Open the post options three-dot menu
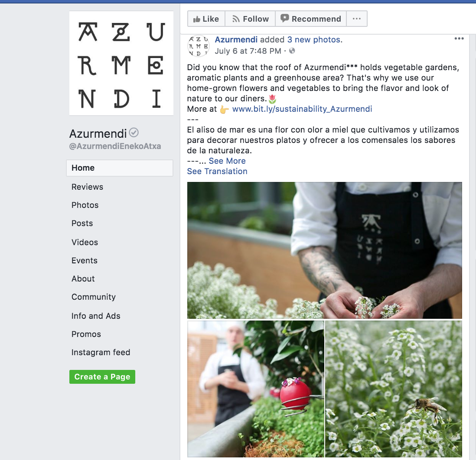 coord(459,39)
